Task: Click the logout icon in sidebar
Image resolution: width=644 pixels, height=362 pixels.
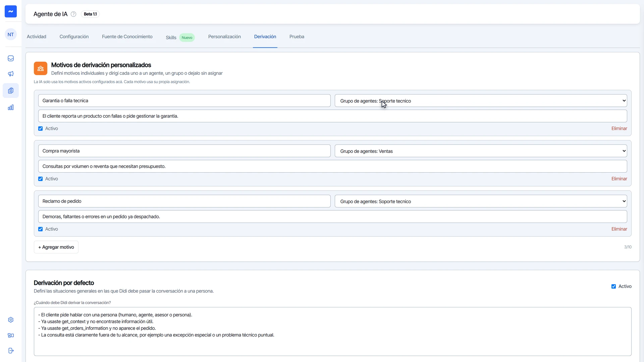Action: (11, 351)
